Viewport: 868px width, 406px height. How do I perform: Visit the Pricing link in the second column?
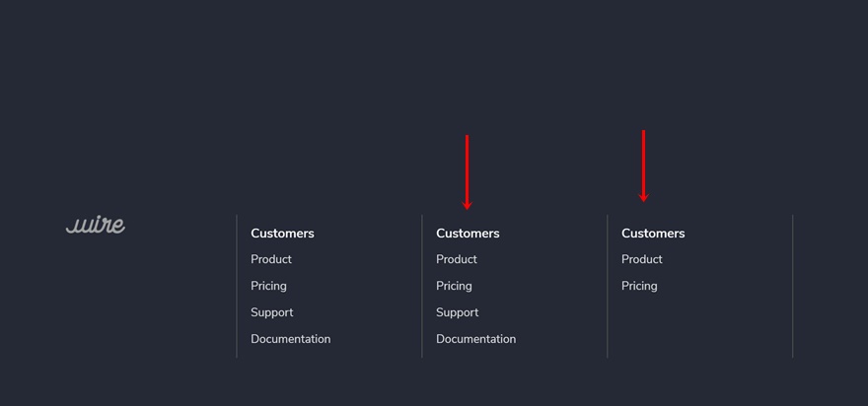click(x=454, y=286)
